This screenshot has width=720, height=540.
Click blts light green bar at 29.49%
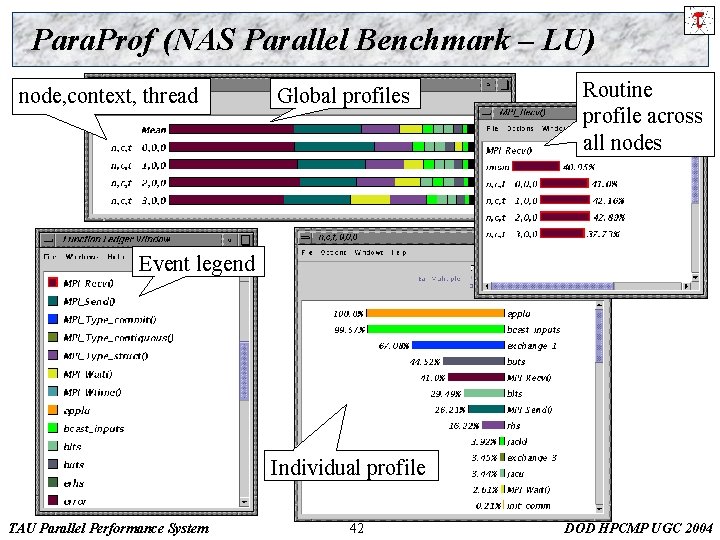484,394
